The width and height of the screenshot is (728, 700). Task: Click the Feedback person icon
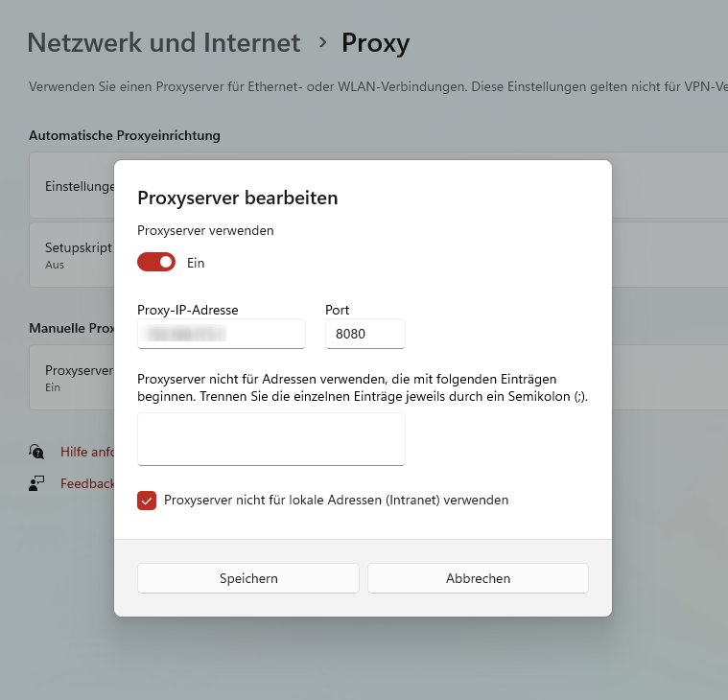tap(36, 483)
